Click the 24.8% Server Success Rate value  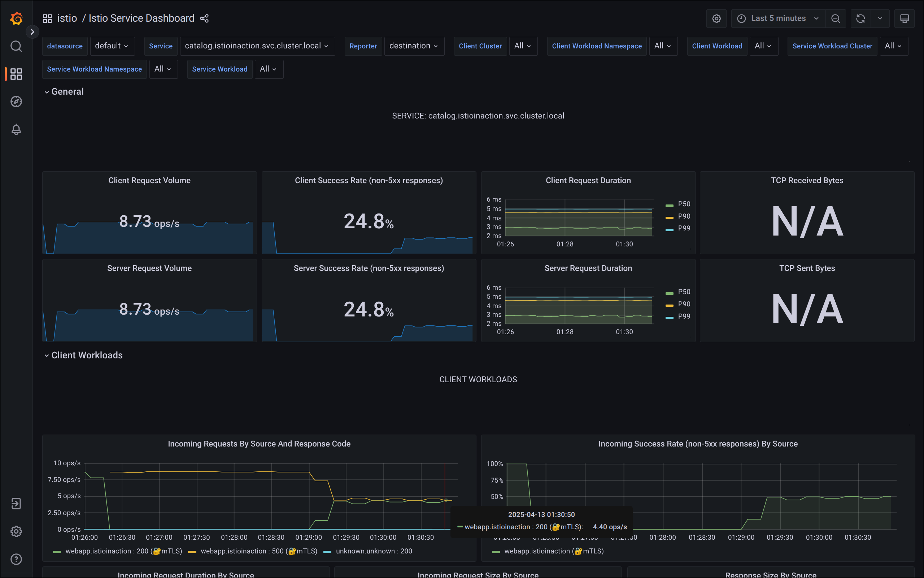click(x=369, y=309)
